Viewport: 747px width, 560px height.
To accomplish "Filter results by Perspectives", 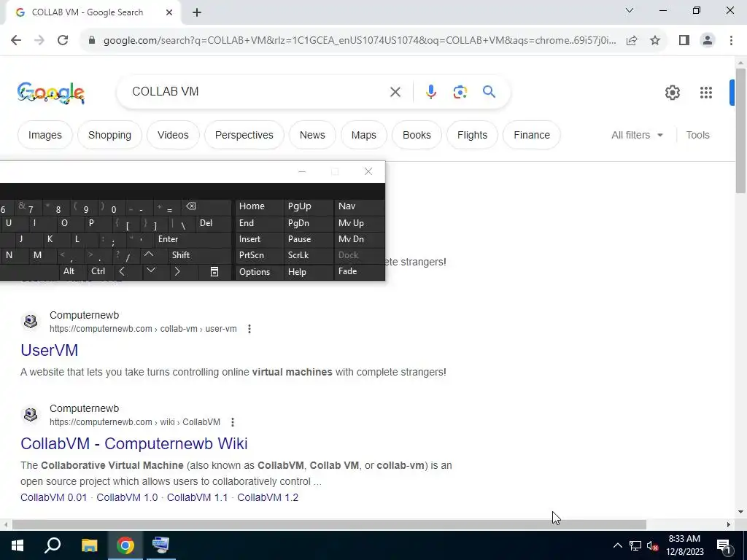I will click(244, 135).
